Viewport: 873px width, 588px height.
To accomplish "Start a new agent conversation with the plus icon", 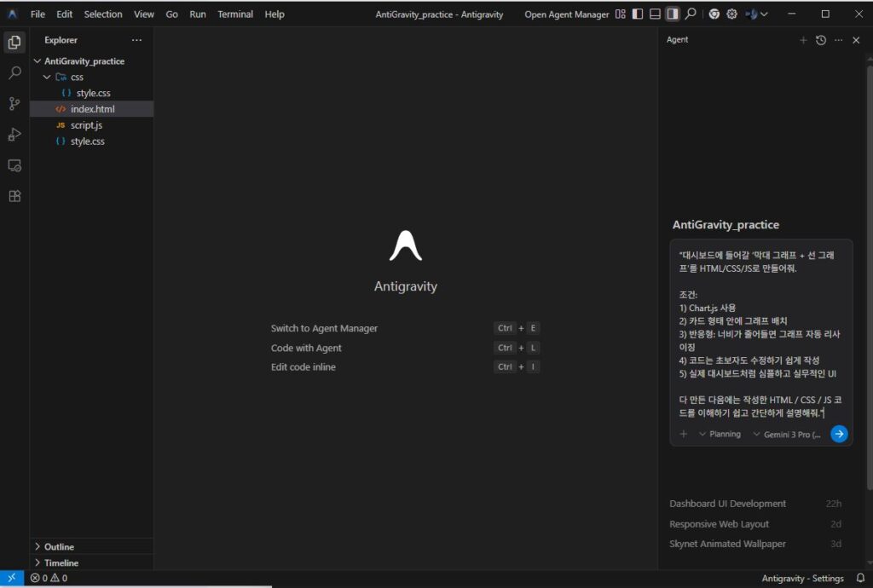I will pos(803,39).
